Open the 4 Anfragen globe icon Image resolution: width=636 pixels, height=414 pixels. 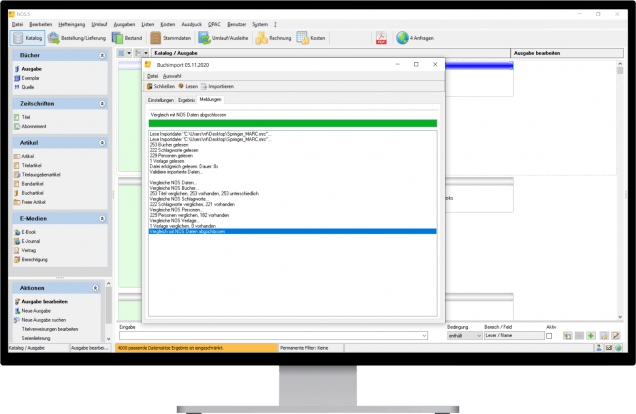pyautogui.click(x=418, y=38)
